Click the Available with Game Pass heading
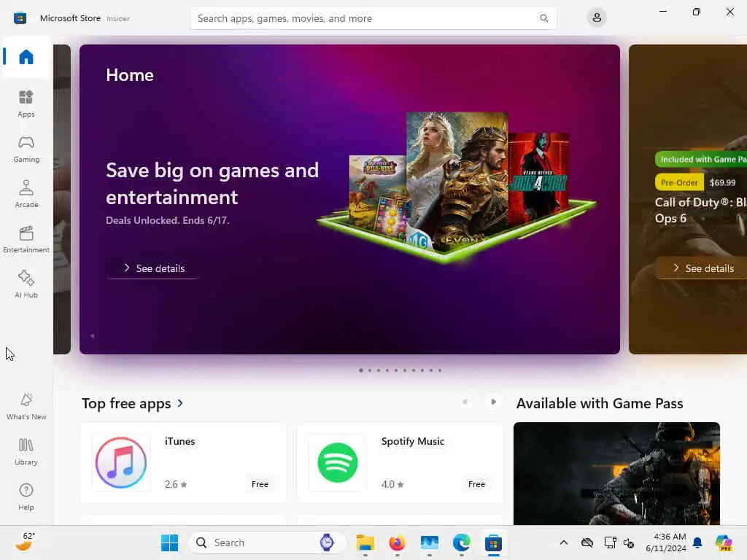747x560 pixels. coord(600,403)
